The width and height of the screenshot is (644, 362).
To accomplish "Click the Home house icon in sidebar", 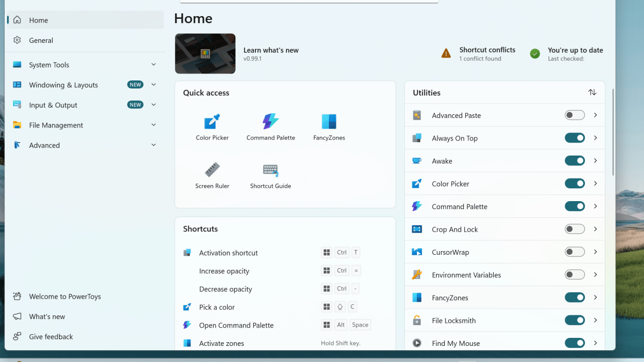I will 18,20.
